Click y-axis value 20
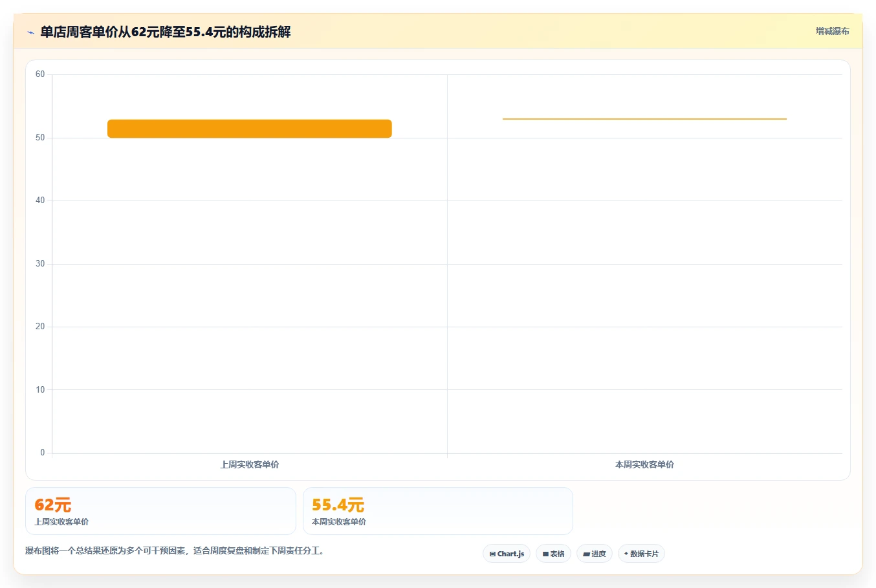Image resolution: width=876 pixels, height=588 pixels. [x=40, y=327]
